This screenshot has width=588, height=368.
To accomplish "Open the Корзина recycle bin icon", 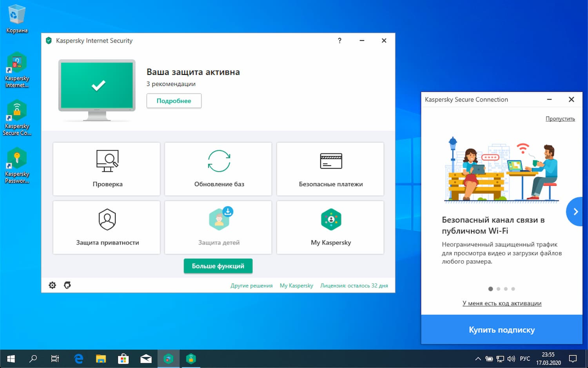I will [17, 19].
